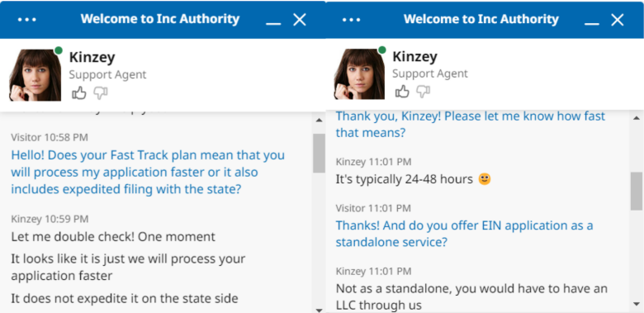
Task: Click the right chat scrollbar thumb
Action: 637,191
